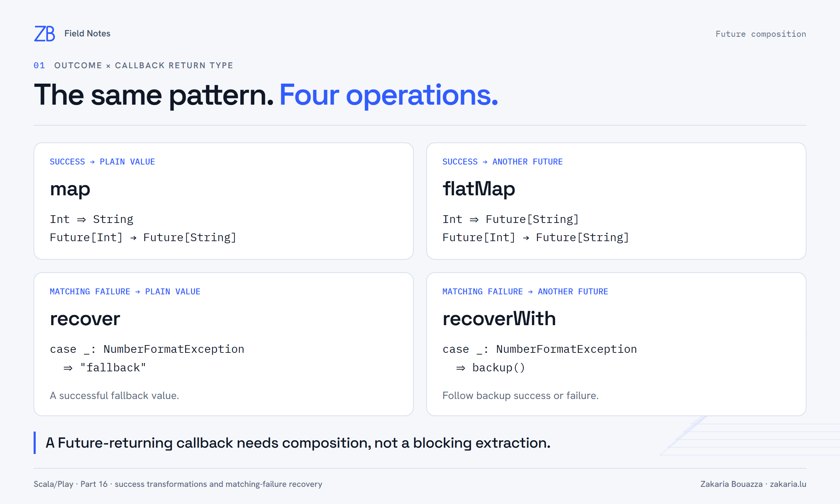This screenshot has width=840, height=504.
Task: Click the '01' section number
Action: (x=39, y=65)
